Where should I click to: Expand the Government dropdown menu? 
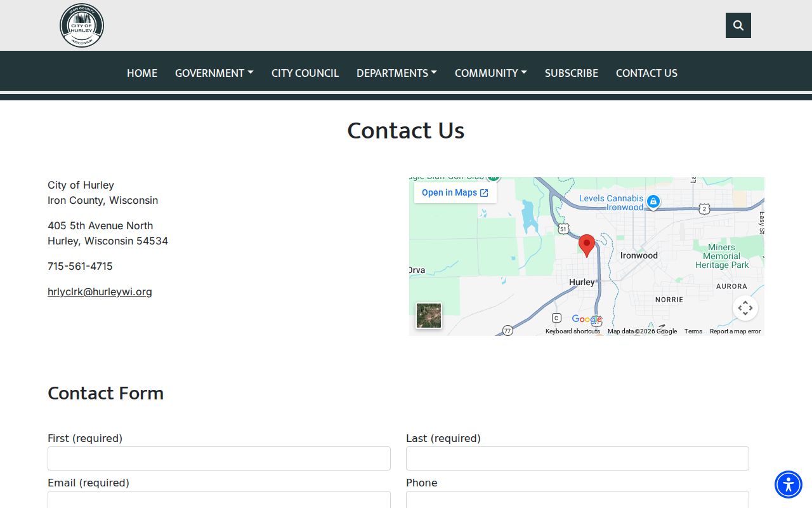214,73
